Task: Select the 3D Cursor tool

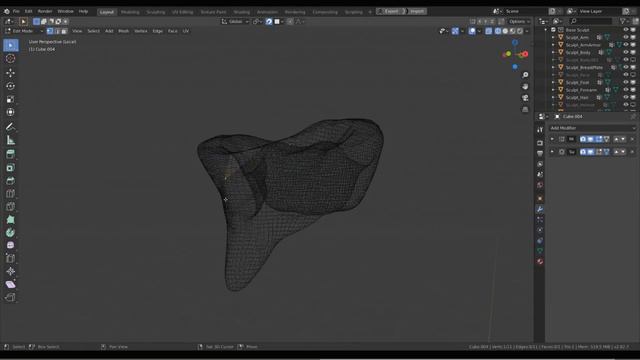Action: pyautogui.click(x=11, y=58)
